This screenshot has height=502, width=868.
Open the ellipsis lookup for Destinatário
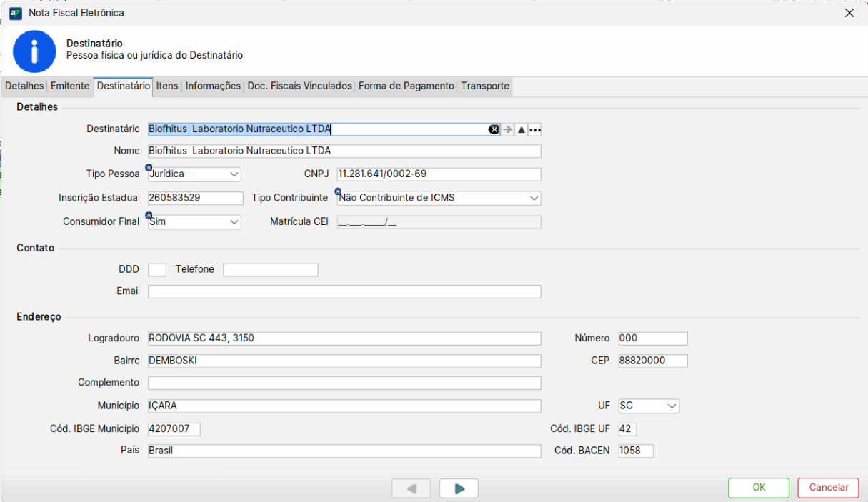tap(535, 129)
